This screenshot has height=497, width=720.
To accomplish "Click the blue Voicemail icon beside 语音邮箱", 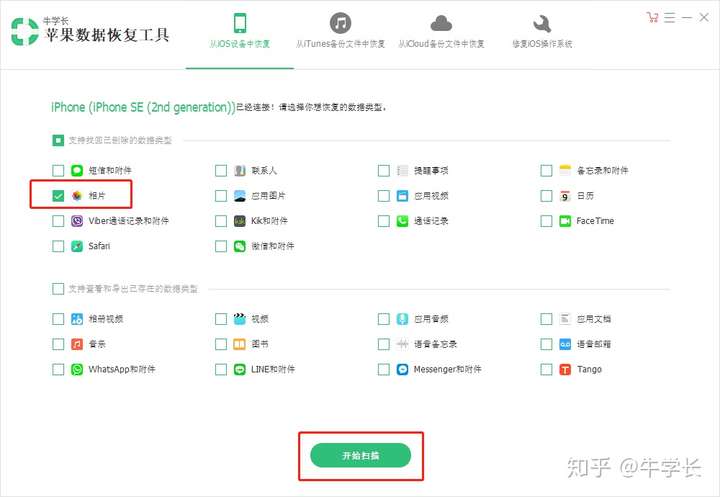I will (565, 344).
